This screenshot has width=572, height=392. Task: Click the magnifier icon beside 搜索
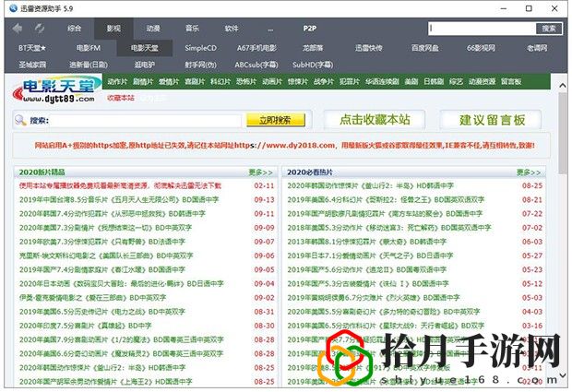tap(21, 120)
